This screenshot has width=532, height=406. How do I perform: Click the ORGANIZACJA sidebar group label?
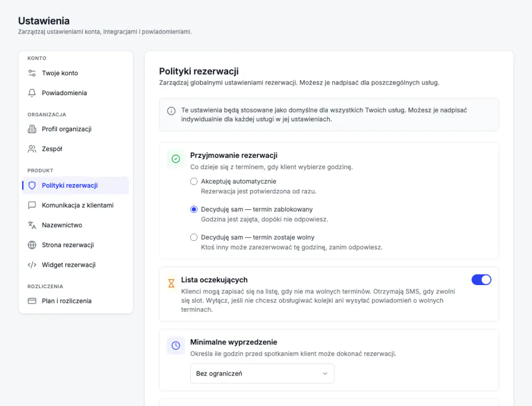pos(47,115)
